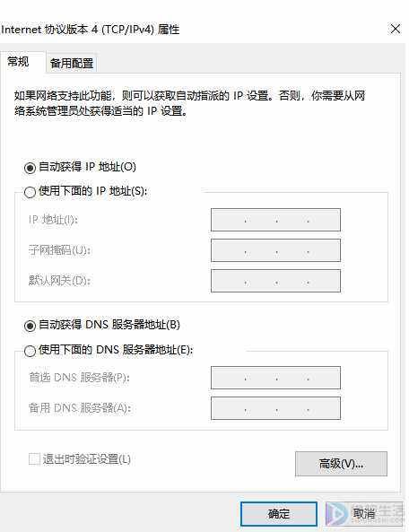The height and width of the screenshot is (532, 409).
Task: Click the 默认网关 input field
Action: point(275,281)
